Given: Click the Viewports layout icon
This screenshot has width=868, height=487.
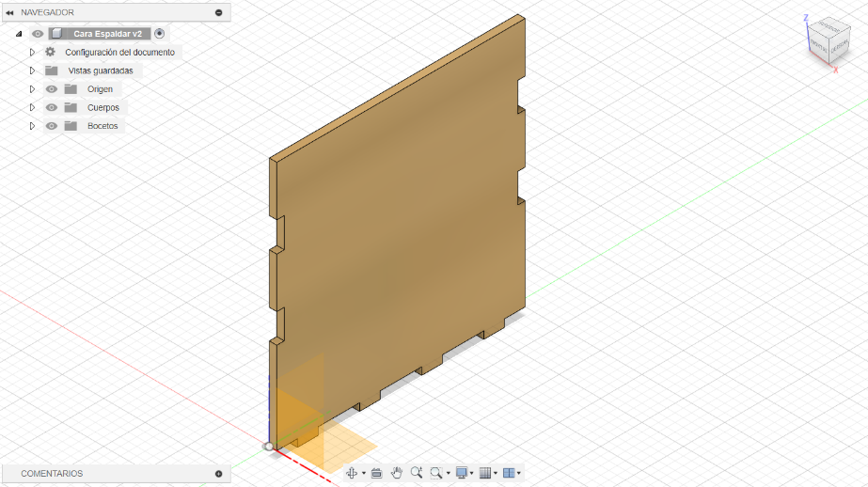Looking at the screenshot, I should click(509, 473).
